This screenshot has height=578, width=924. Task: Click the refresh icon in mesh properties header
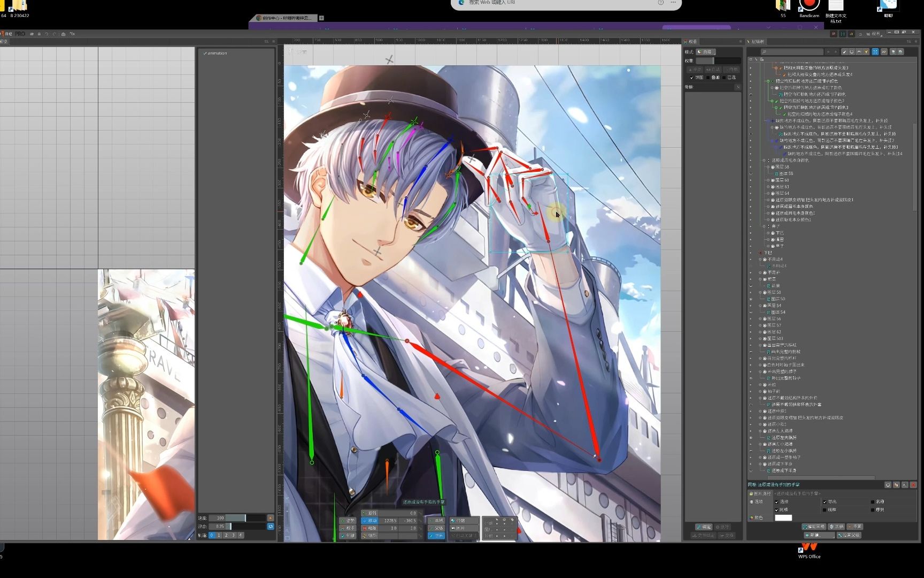(888, 485)
